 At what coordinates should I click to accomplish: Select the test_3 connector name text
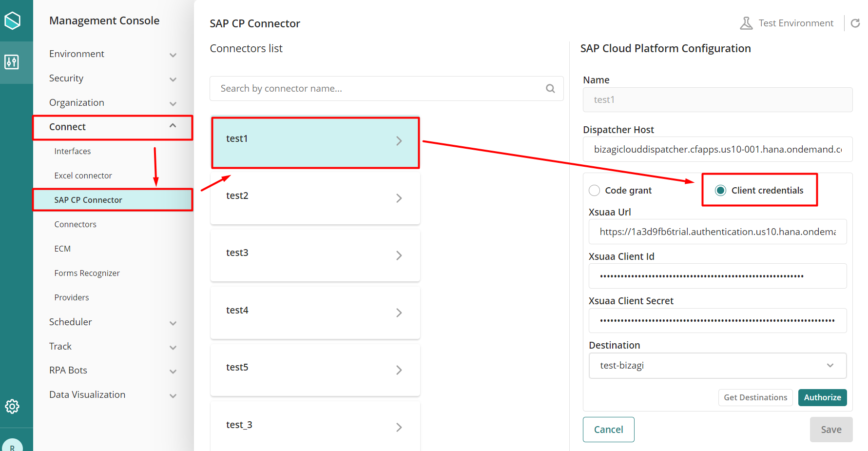[x=239, y=425]
